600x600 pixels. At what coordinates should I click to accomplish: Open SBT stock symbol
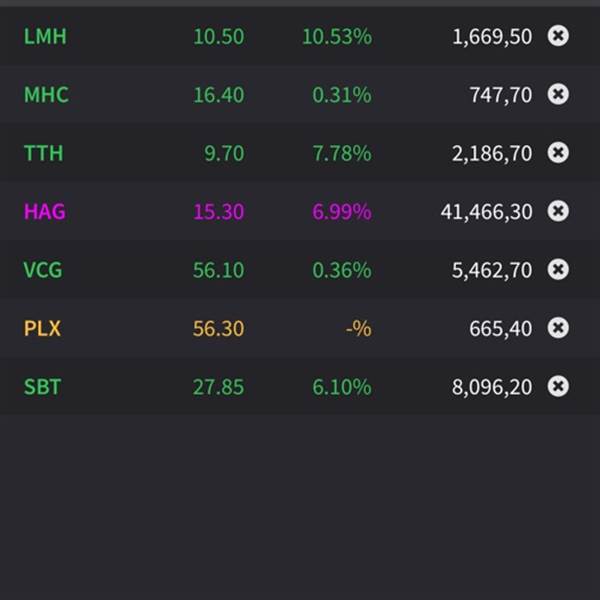coord(42,387)
